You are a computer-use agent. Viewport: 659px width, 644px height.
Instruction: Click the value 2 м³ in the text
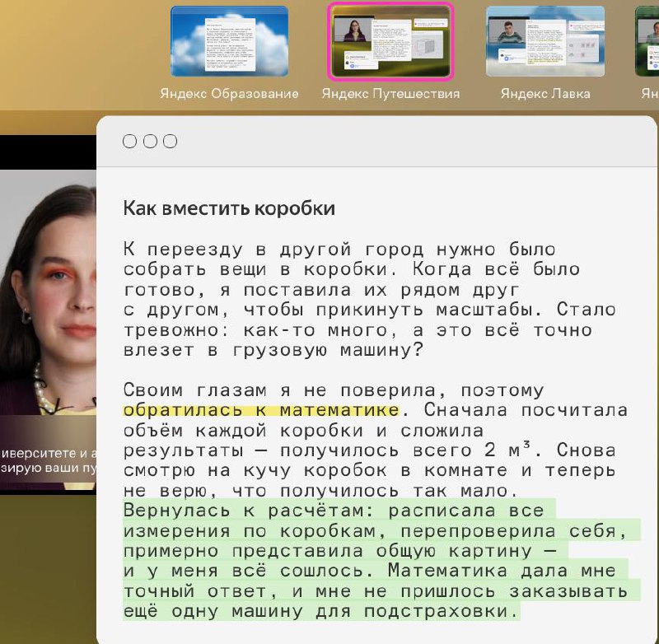click(507, 450)
